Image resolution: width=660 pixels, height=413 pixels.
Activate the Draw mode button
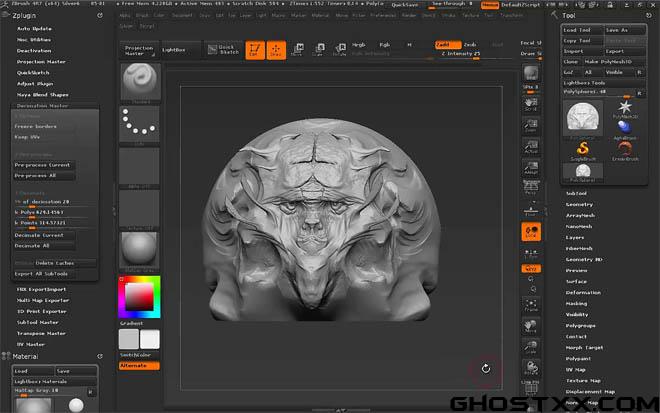(276, 50)
